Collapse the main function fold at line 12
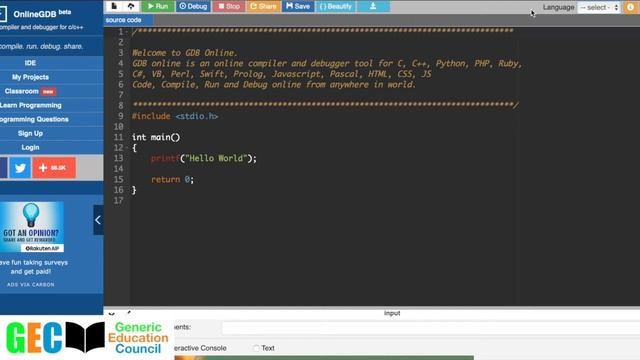The height and width of the screenshot is (360, 640). coord(127,148)
